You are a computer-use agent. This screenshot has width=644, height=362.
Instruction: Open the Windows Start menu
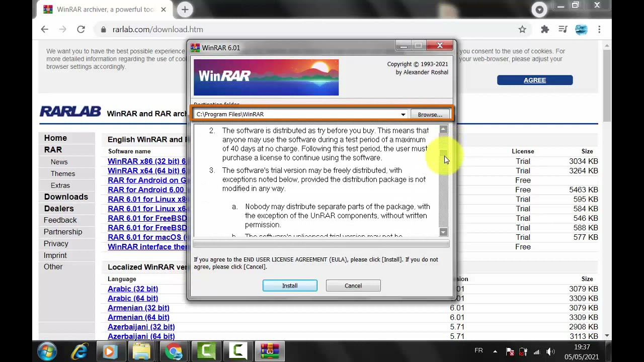tap(47, 351)
